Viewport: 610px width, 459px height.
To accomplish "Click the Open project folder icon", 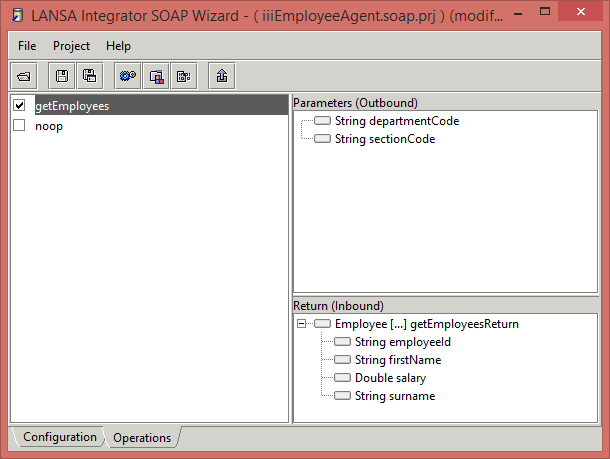I will pyautogui.click(x=24, y=76).
